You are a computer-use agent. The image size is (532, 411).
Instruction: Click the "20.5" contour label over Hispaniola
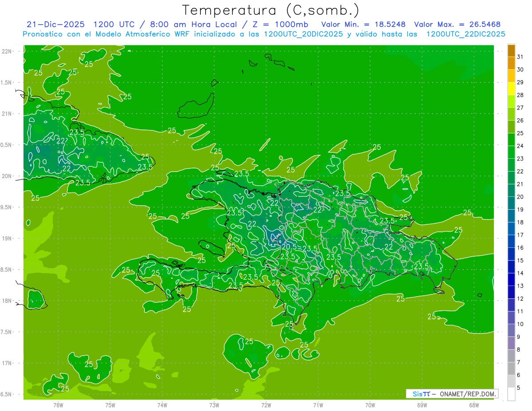(289, 247)
